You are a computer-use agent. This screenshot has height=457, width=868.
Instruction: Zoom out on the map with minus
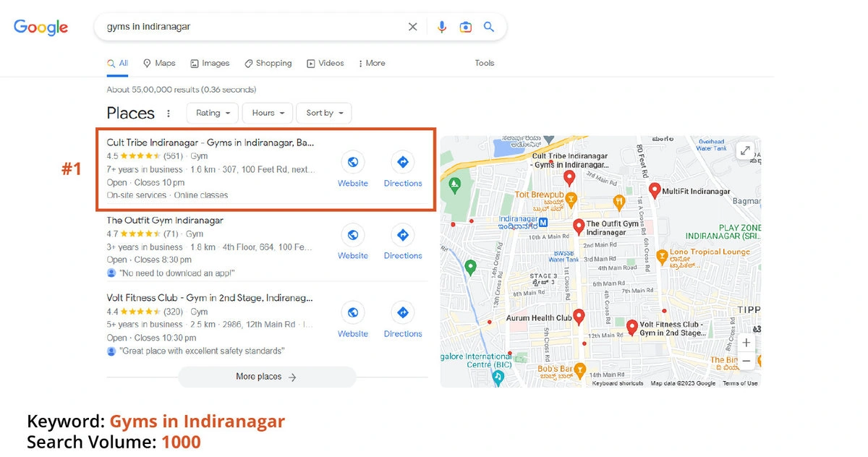pyautogui.click(x=746, y=361)
